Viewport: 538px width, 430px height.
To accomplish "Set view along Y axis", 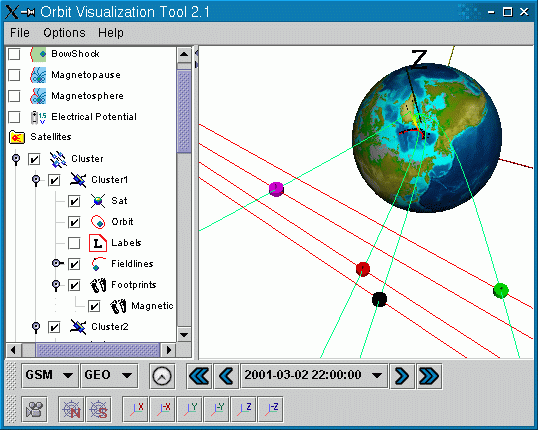I will coord(190,409).
